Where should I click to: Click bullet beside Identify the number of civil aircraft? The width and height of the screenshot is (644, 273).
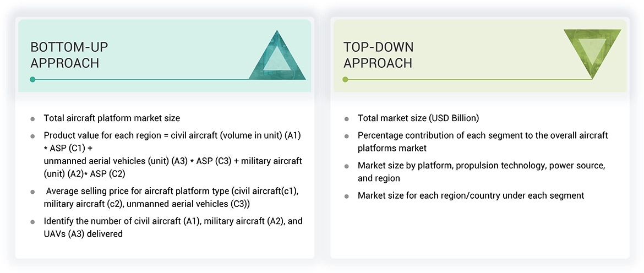(x=33, y=222)
